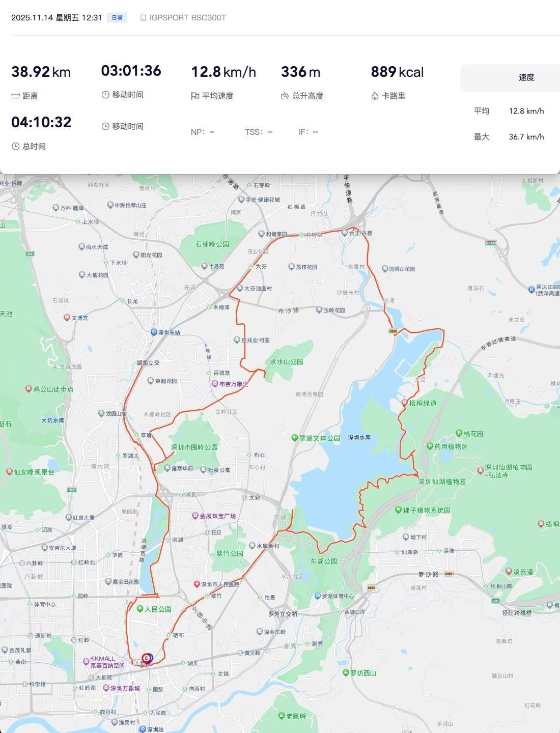The height and width of the screenshot is (733, 560).
Task: Click the iGPSPORT BSC300T device label
Action: pyautogui.click(x=188, y=18)
